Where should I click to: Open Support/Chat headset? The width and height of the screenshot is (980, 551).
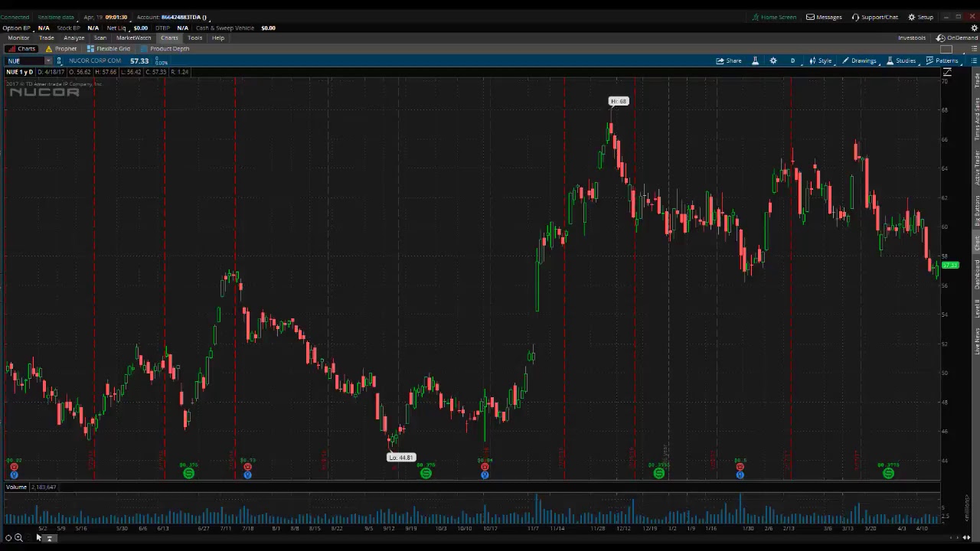pos(875,17)
